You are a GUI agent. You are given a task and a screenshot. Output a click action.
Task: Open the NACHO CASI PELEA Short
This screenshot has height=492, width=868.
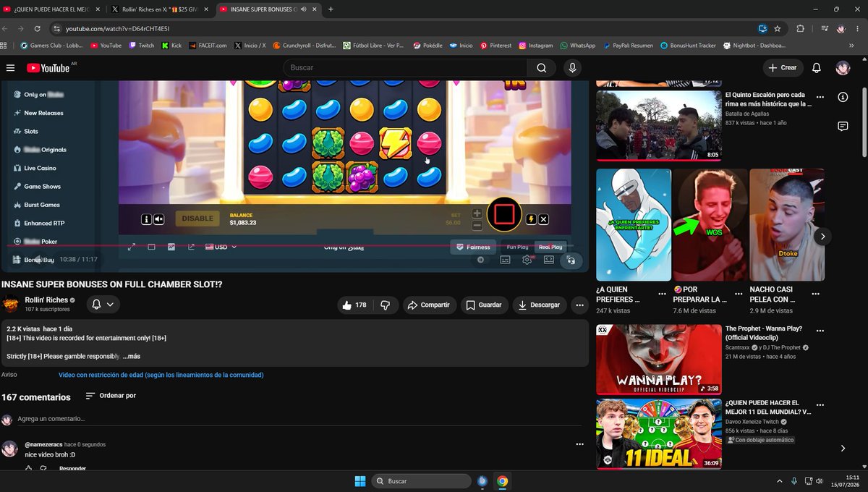point(787,225)
